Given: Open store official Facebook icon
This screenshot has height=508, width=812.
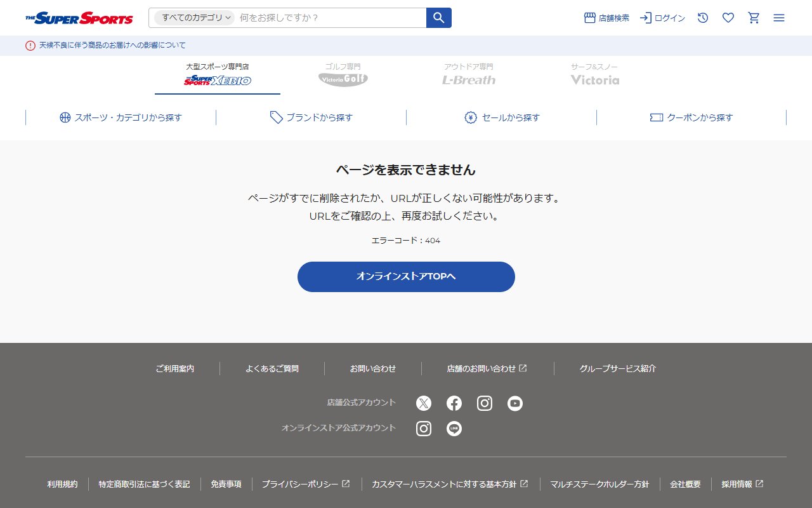Looking at the screenshot, I should coord(454,403).
